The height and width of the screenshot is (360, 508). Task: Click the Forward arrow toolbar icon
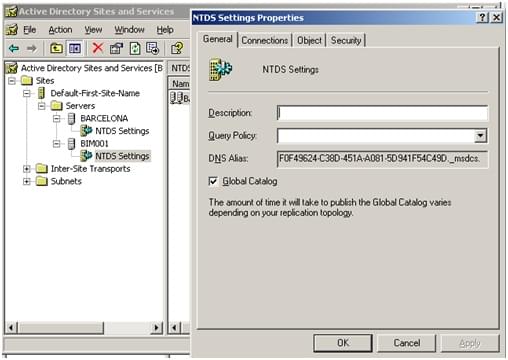(x=32, y=49)
